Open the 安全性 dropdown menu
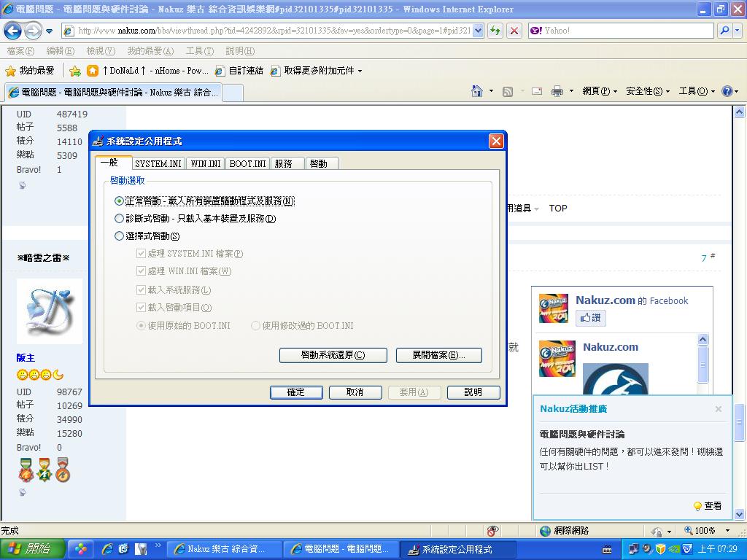The image size is (747, 560). pyautogui.click(x=648, y=91)
